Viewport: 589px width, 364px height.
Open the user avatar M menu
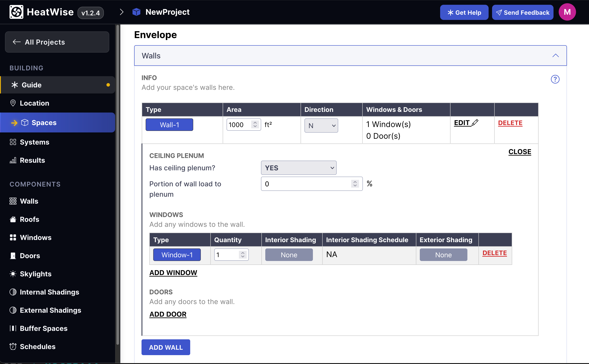point(567,12)
